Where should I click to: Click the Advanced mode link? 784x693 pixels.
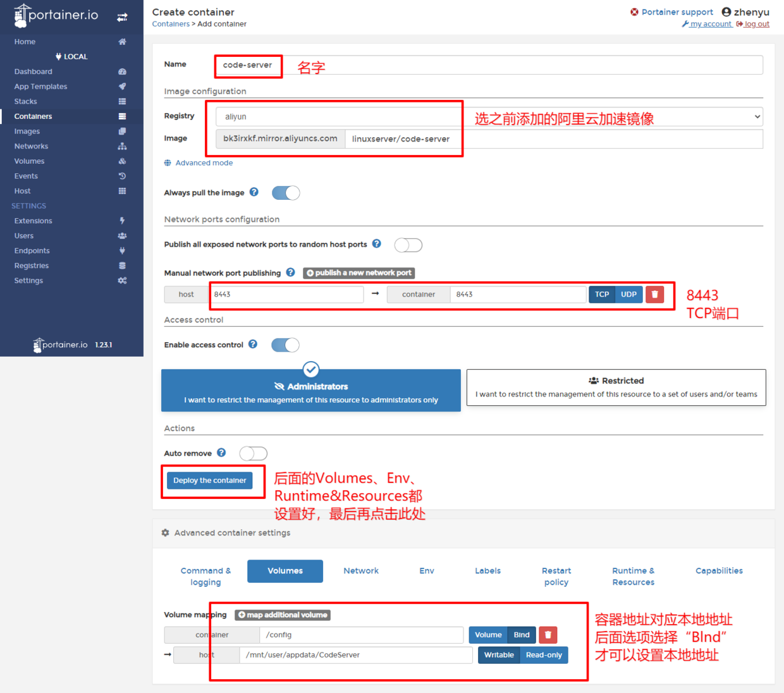click(x=199, y=163)
